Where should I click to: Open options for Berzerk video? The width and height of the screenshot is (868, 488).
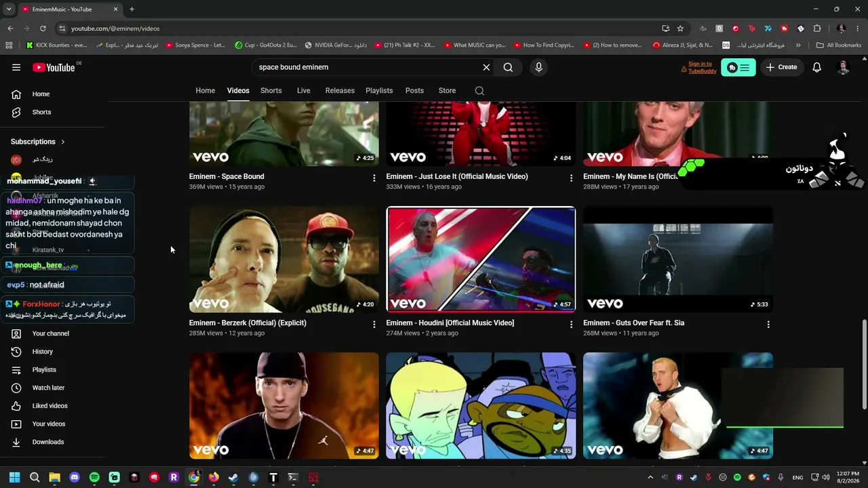(x=374, y=325)
